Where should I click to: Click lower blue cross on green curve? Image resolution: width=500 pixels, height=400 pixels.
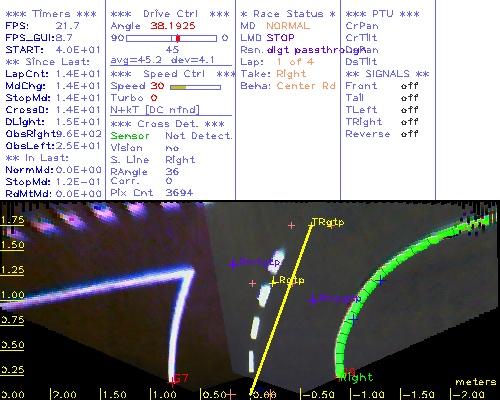(353, 319)
